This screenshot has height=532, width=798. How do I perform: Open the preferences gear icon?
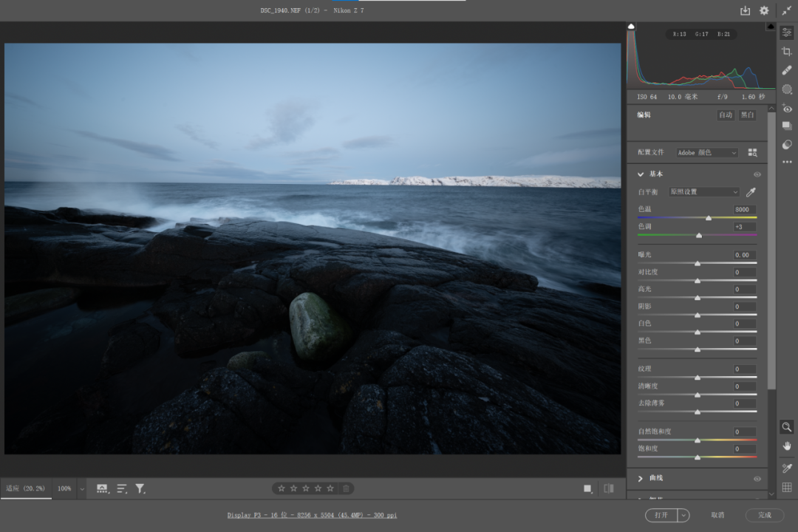764,10
